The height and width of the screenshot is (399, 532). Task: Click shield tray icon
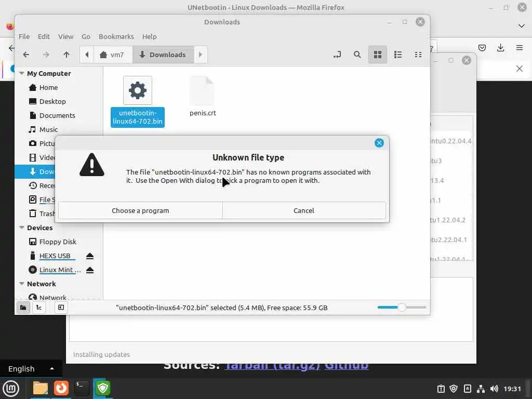click(x=454, y=389)
